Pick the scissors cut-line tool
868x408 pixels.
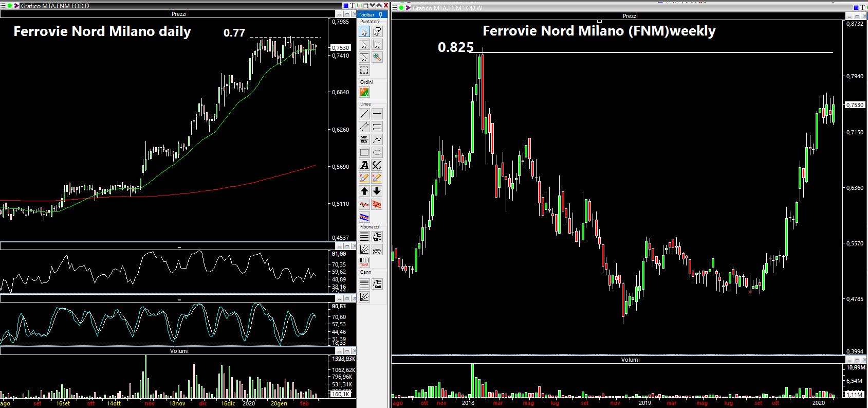(x=377, y=165)
